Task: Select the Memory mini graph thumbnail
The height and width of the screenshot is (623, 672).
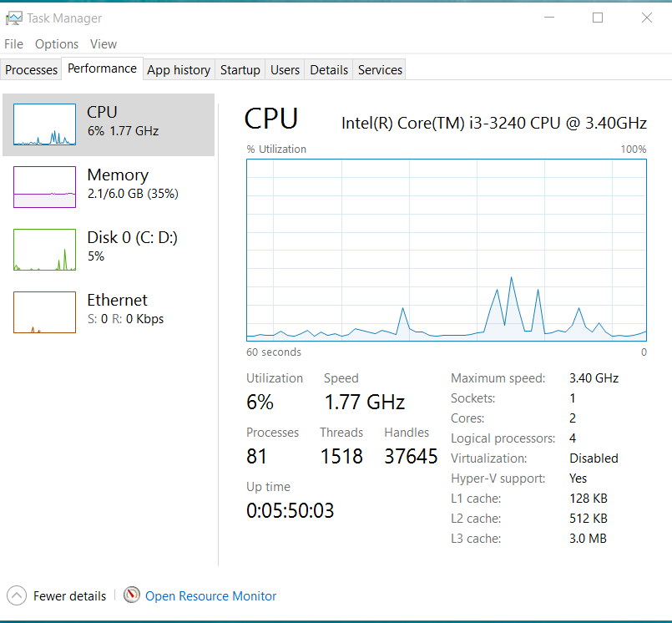Action: coord(44,187)
